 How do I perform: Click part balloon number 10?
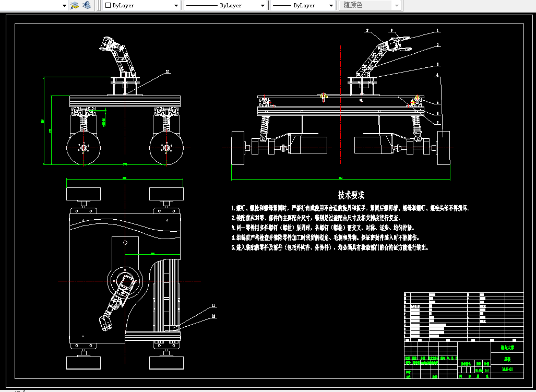coord(168,72)
